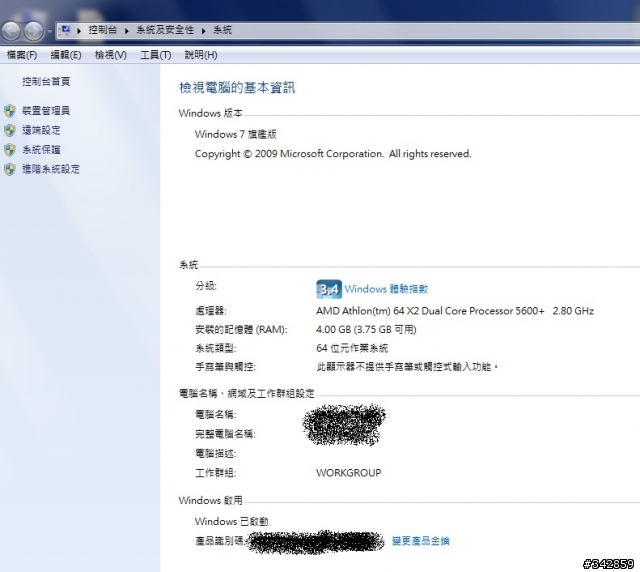The width and height of the screenshot is (640, 572).
Task: Go forward using the Forward arrow button
Action: click(33, 31)
